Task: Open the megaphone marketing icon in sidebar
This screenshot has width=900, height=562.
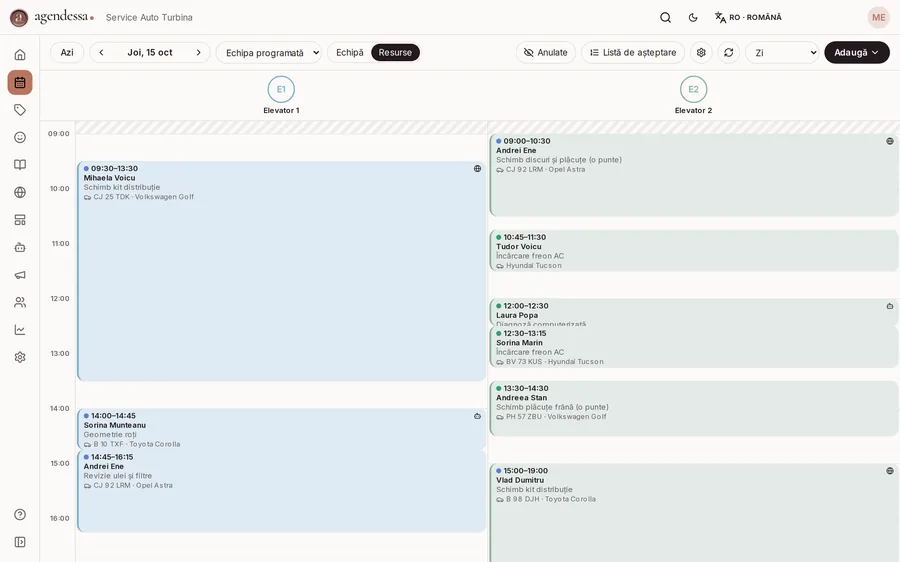Action: pyautogui.click(x=20, y=275)
